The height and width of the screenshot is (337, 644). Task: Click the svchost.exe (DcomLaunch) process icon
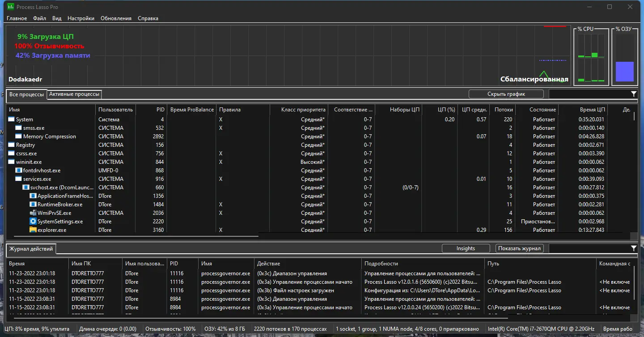pos(25,188)
